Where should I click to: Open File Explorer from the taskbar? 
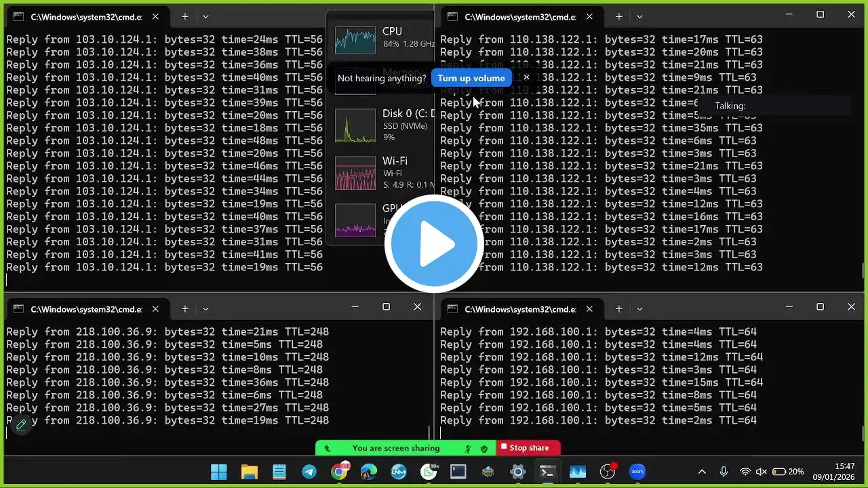[x=250, y=472]
